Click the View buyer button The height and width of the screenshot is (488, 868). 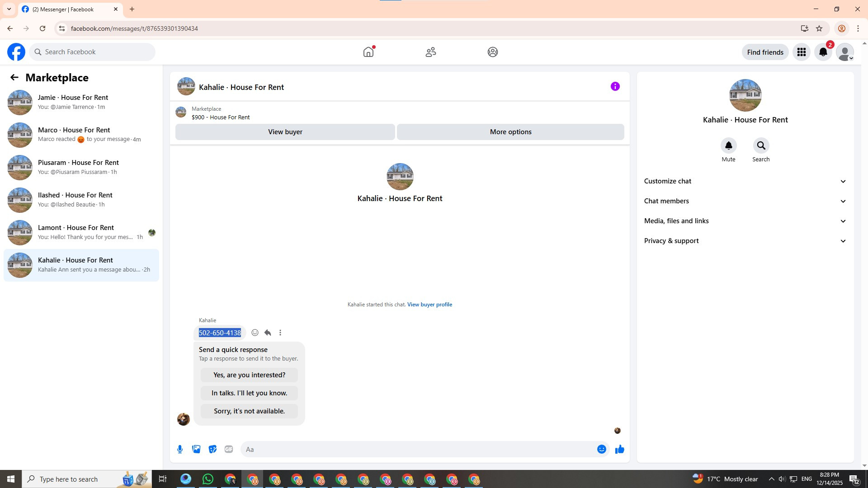(x=285, y=132)
